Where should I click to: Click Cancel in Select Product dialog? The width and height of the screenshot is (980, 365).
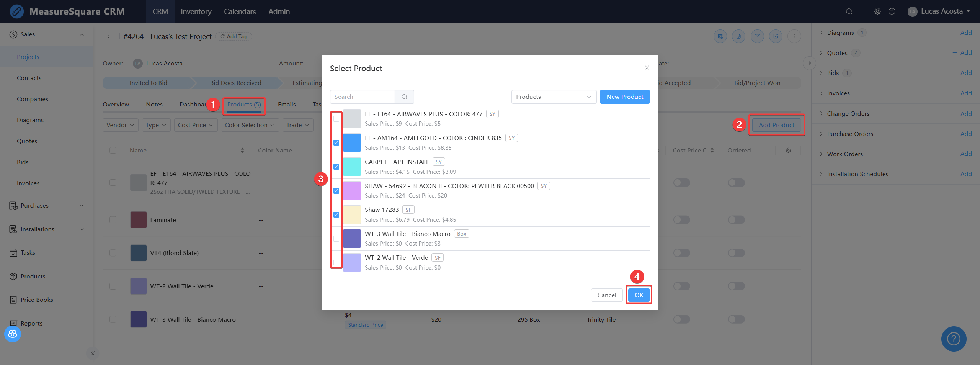[607, 295]
